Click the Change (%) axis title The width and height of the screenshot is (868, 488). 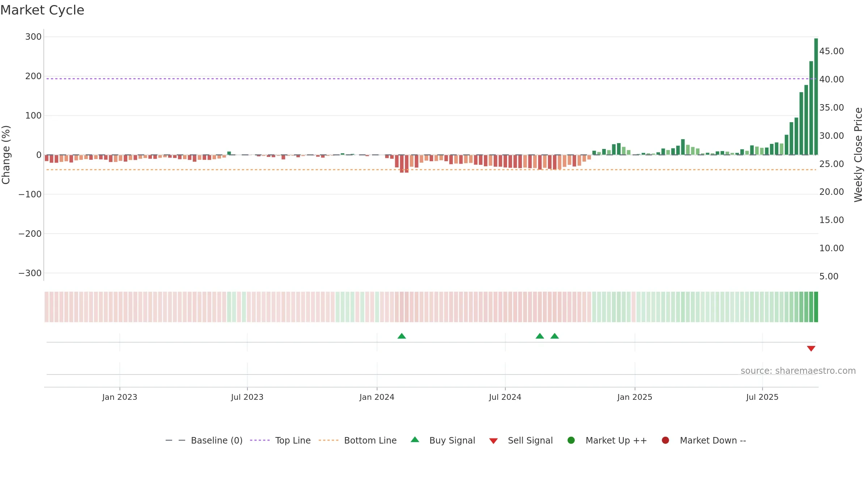pos(6,155)
